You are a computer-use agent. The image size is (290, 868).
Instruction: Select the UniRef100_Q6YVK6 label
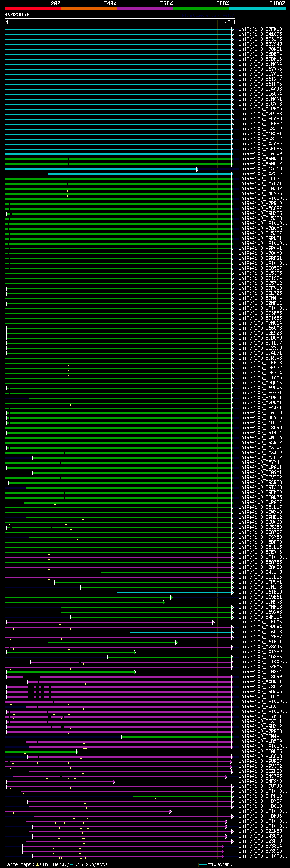261,69
